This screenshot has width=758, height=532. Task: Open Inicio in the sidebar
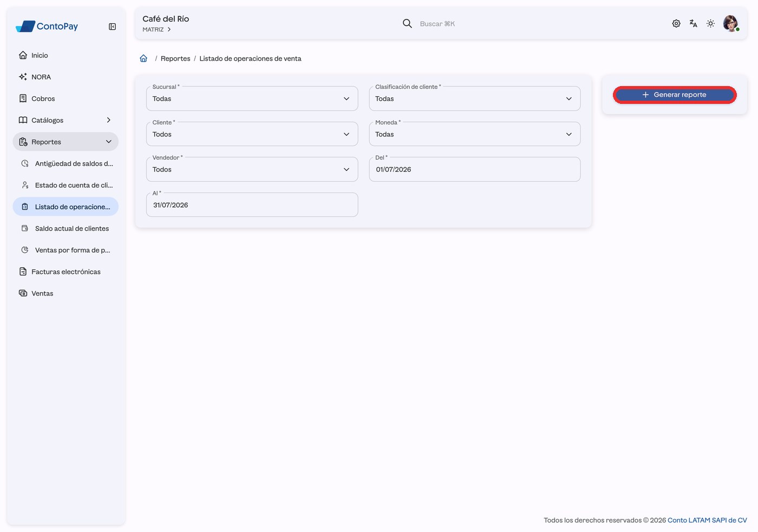tap(66, 55)
